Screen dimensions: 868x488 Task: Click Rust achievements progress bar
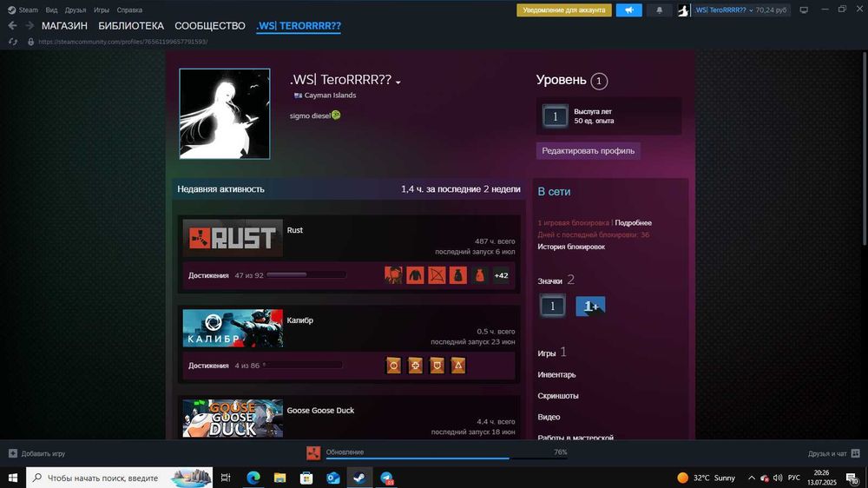tap(306, 274)
